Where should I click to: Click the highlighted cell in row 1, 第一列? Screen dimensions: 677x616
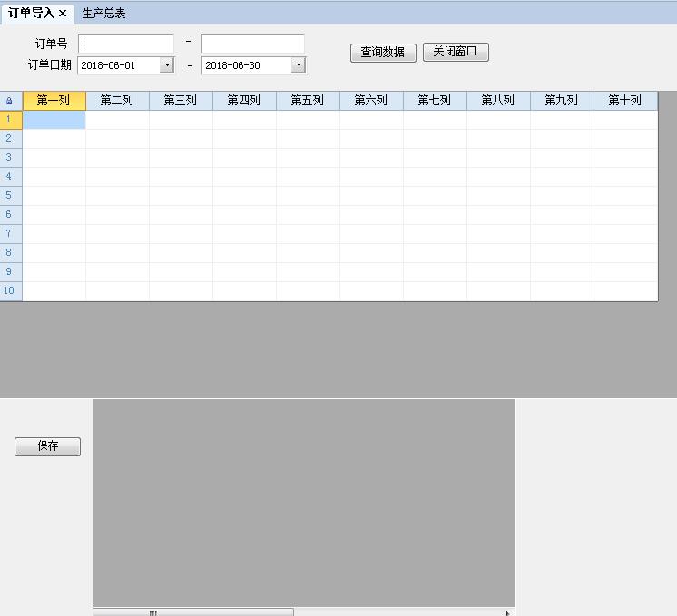(x=54, y=120)
